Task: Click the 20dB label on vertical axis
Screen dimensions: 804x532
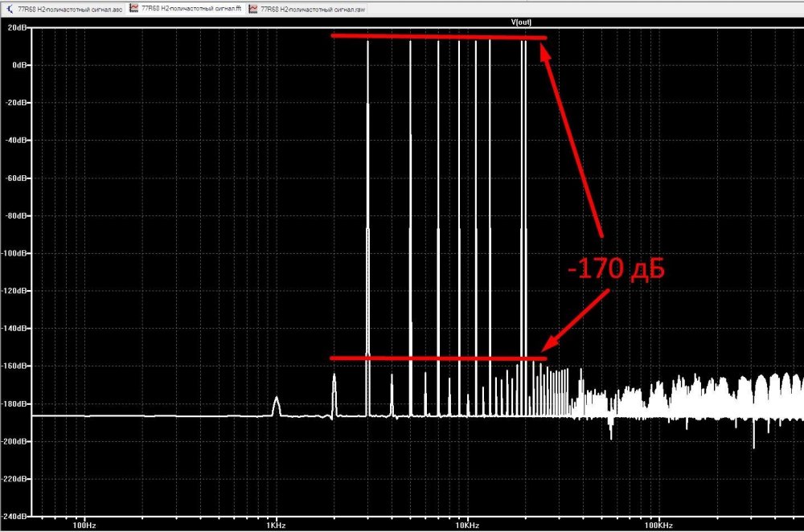Action: click(x=18, y=27)
